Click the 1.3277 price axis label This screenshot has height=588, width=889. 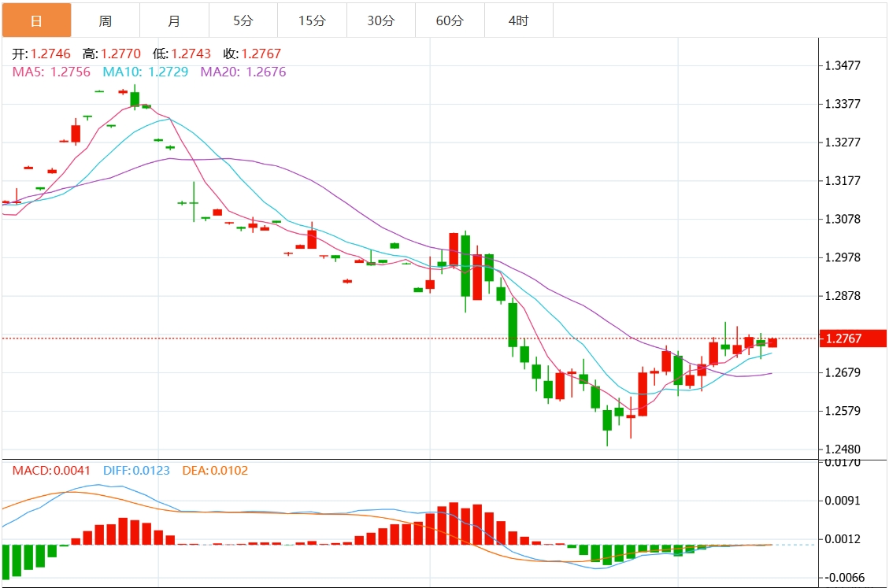[843, 142]
